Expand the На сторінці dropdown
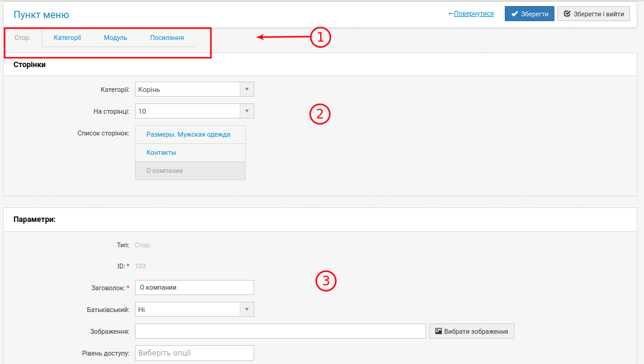 (194, 111)
